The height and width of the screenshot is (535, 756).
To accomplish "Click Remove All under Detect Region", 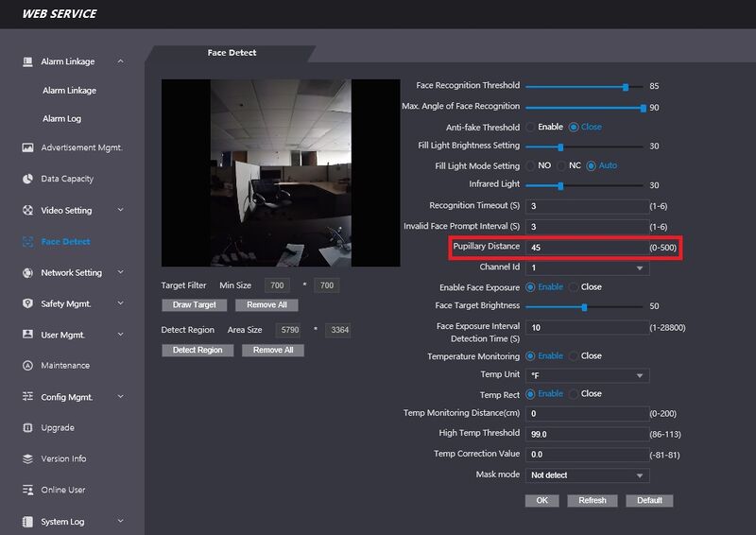I will tap(273, 351).
